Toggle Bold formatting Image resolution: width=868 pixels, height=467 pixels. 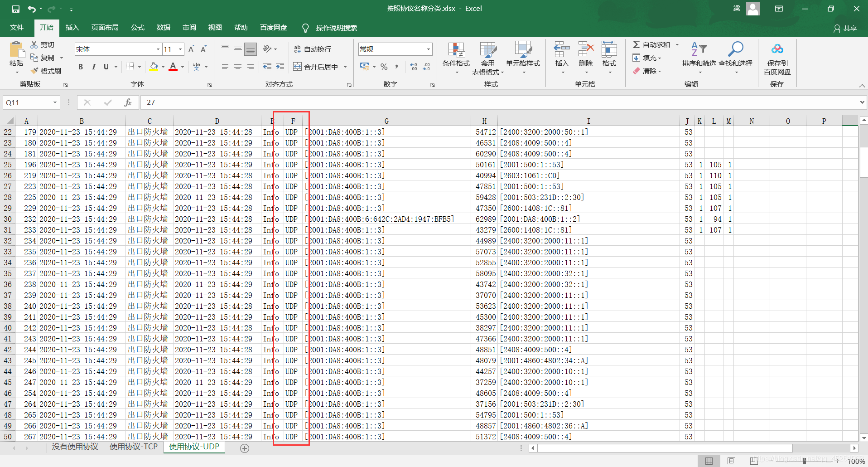80,67
